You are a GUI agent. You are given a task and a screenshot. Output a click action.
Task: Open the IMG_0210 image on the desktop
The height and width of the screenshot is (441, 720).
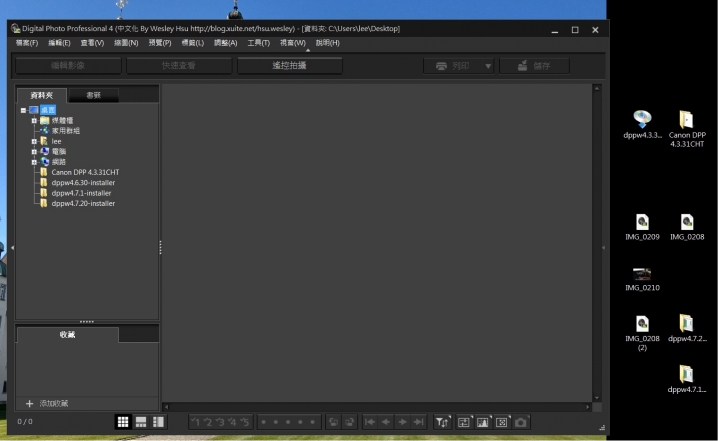tap(642, 274)
